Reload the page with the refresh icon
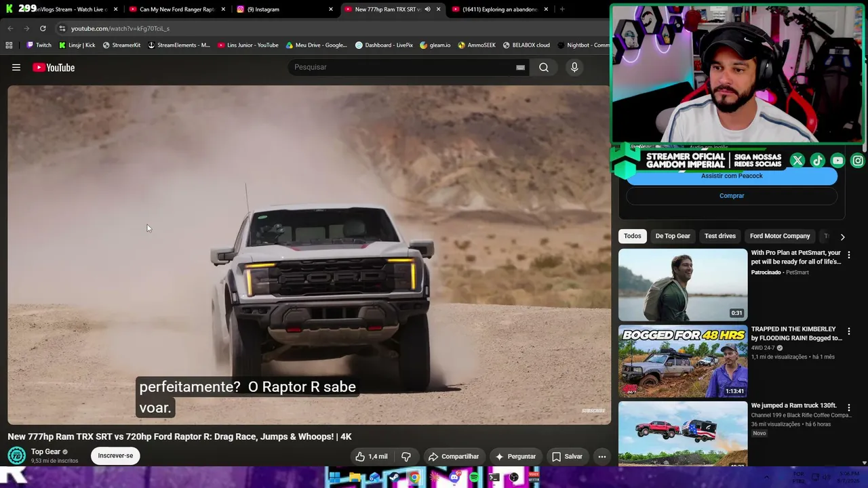 coord(43,28)
